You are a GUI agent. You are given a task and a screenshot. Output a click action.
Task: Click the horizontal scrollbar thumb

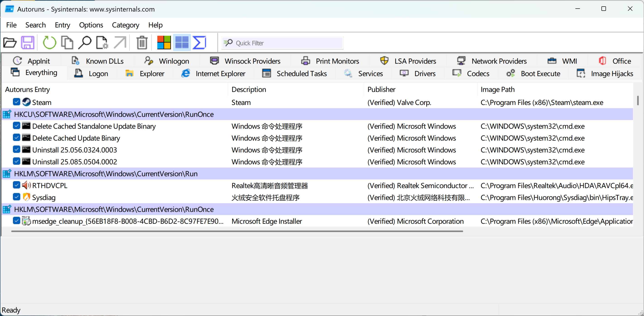[237, 231]
